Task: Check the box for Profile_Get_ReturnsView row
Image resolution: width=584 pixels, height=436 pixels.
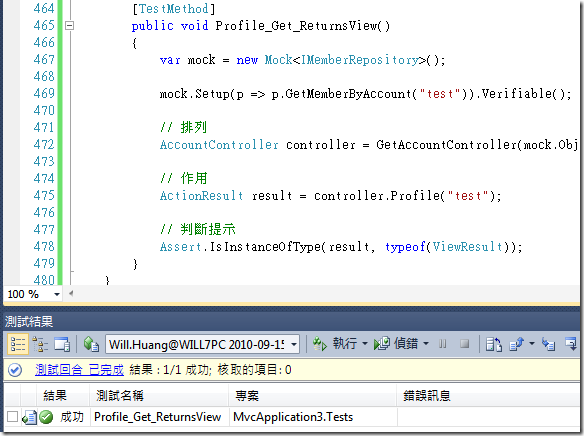Action: pos(12,417)
